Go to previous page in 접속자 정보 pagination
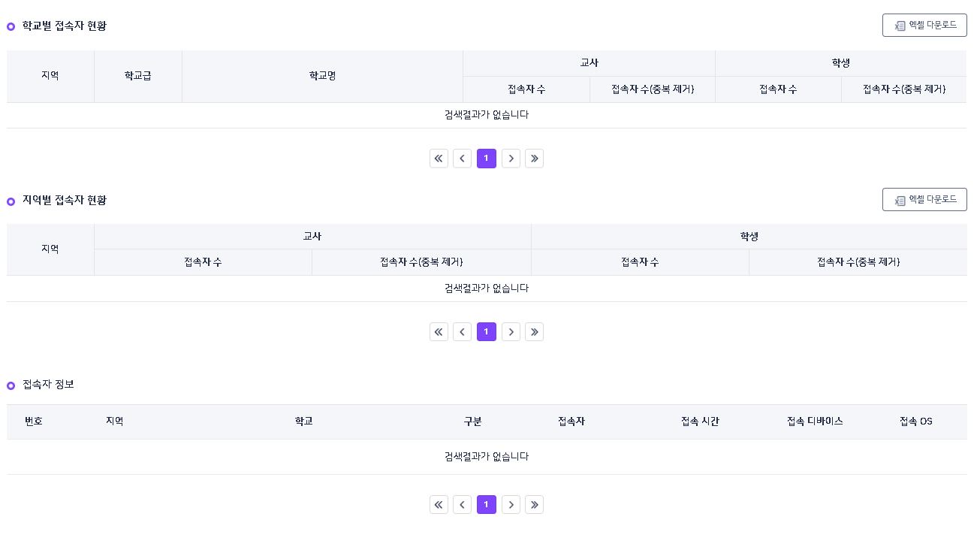The height and width of the screenshot is (550, 980). point(463,505)
